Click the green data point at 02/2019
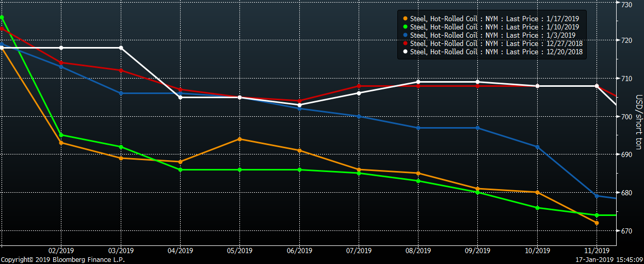Screen dimensions: 644x264 pyautogui.click(x=61, y=135)
